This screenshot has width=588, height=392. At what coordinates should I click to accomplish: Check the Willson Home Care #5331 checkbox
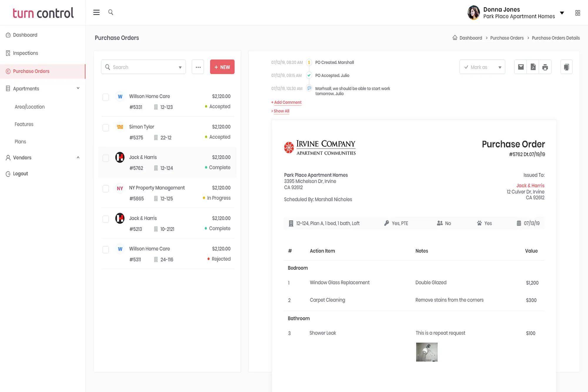click(106, 97)
